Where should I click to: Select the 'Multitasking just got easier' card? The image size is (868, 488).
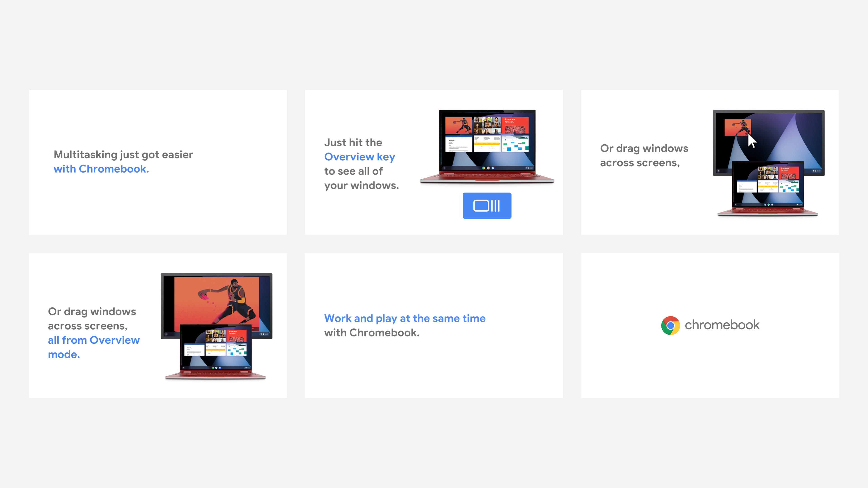coord(158,162)
